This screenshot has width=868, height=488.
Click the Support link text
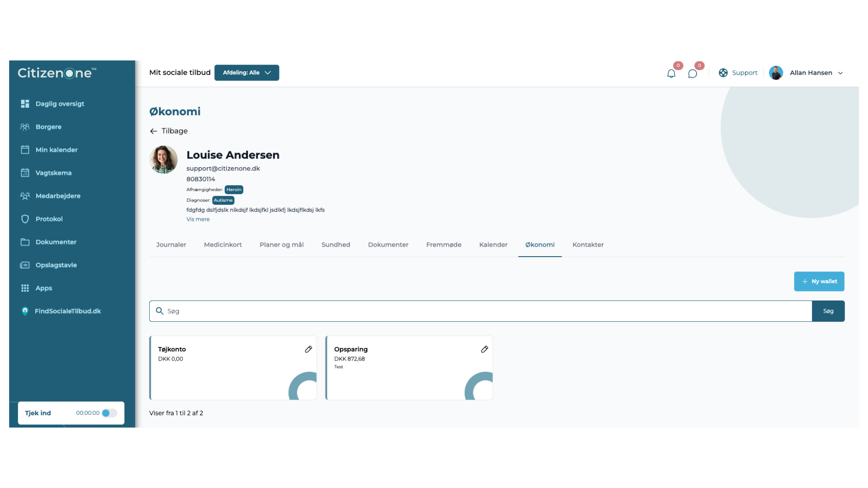[x=745, y=73]
